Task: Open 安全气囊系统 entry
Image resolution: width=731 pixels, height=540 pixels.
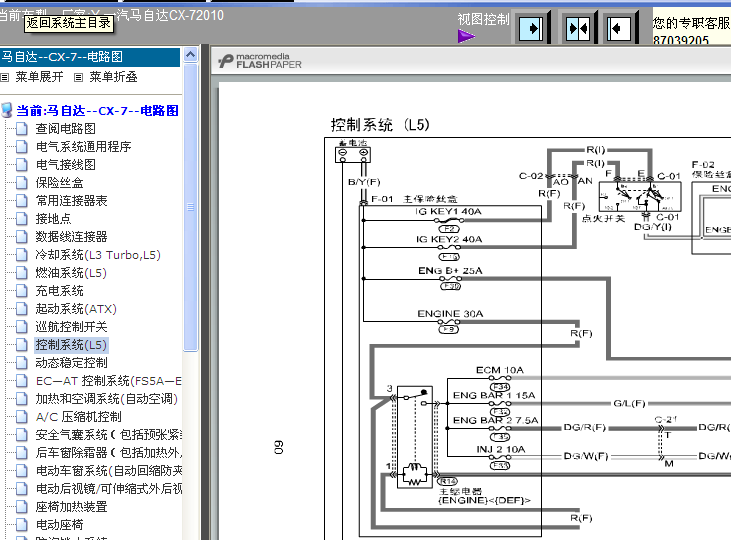Action: click(x=109, y=435)
